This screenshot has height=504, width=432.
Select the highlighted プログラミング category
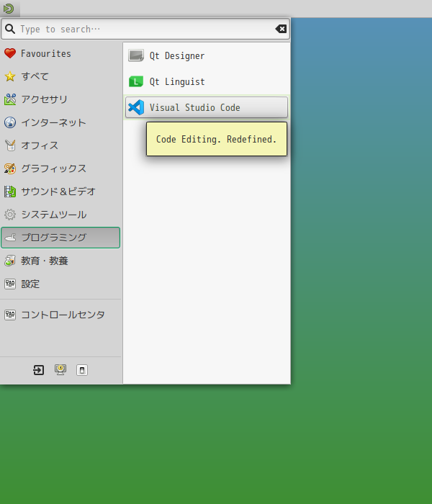60,238
